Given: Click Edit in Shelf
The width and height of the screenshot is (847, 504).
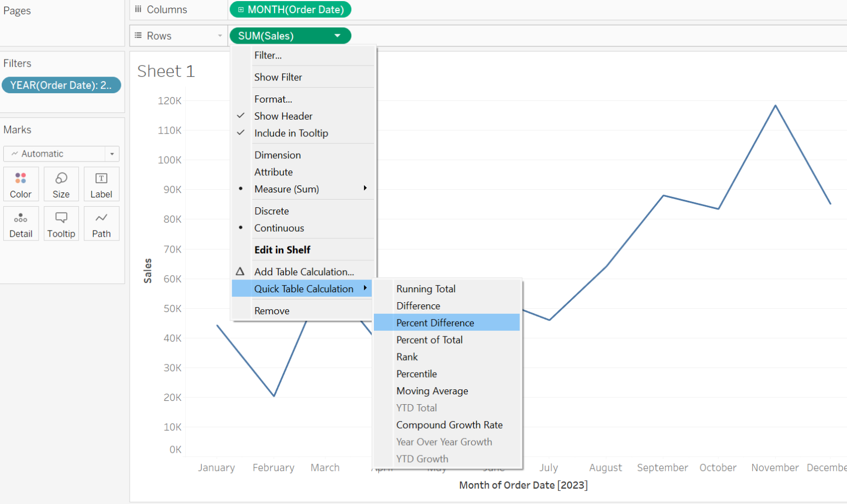Looking at the screenshot, I should [282, 249].
